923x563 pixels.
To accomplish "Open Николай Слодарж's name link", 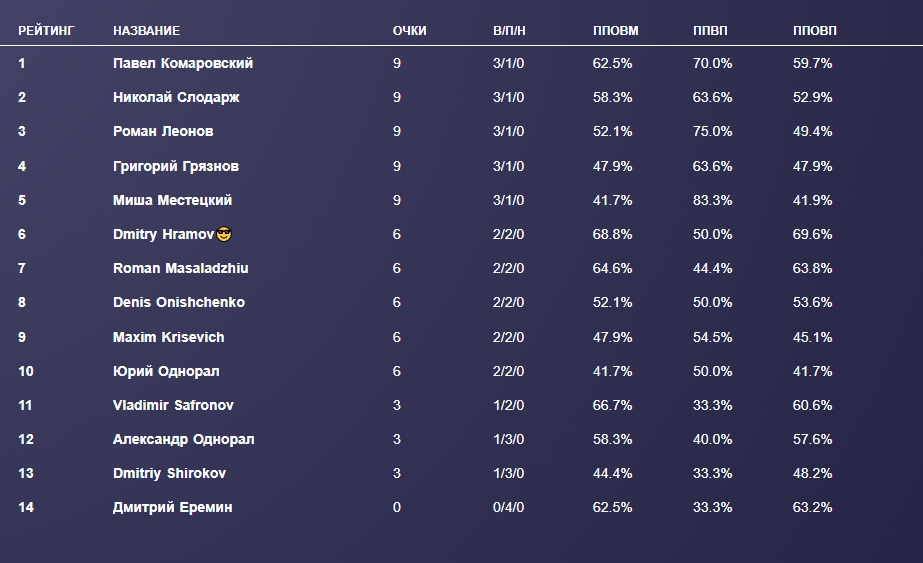I will (x=176, y=97).
